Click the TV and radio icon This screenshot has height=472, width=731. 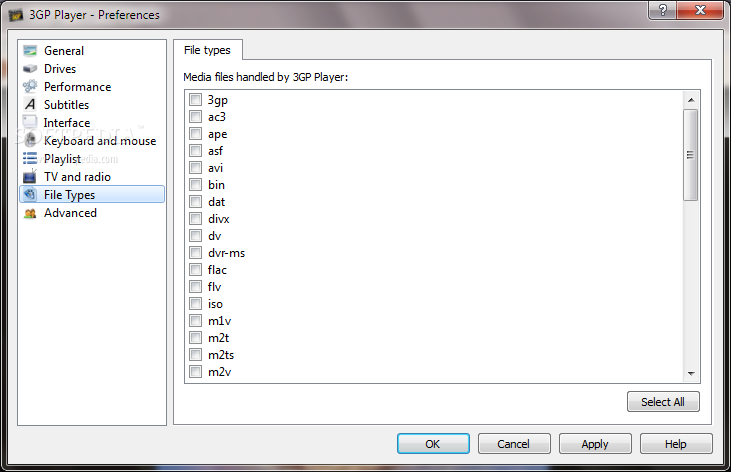click(x=30, y=176)
